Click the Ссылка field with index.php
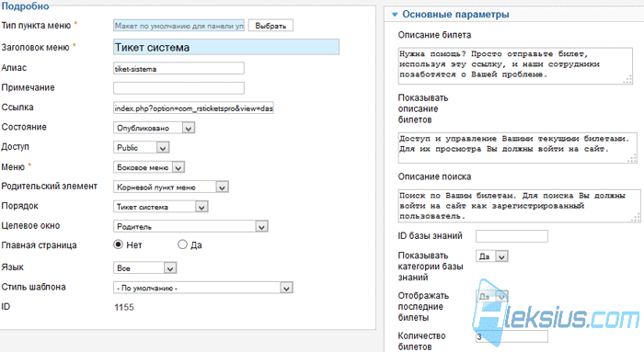 (193, 108)
